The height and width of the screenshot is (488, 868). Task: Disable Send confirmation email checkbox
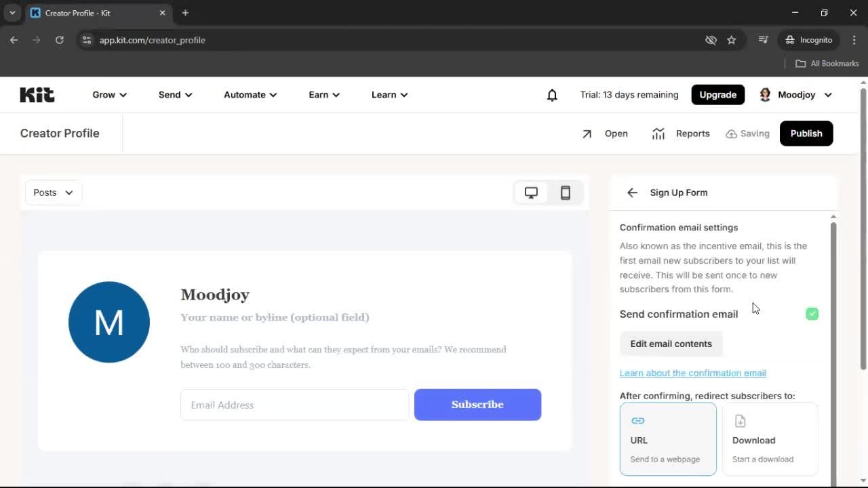(x=812, y=314)
